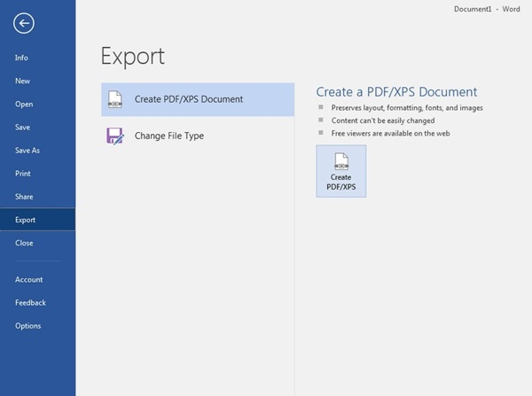Select the highlighted Export menu item
This screenshot has height=396, width=532.
click(x=25, y=220)
